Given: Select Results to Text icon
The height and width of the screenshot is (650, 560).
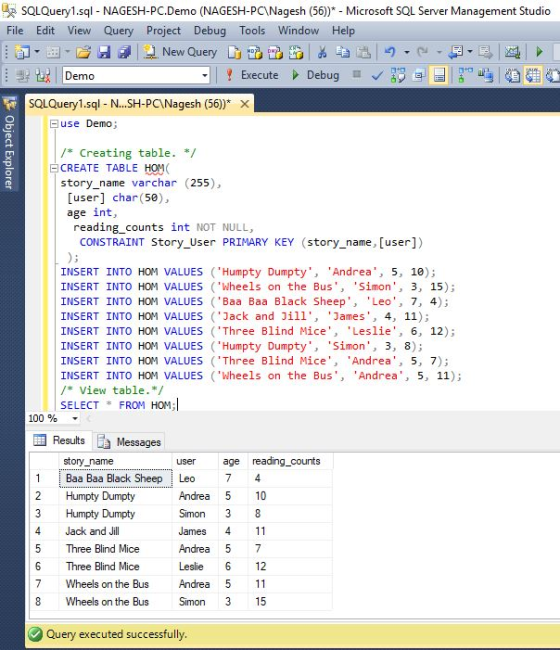Looking at the screenshot, I should (512, 76).
